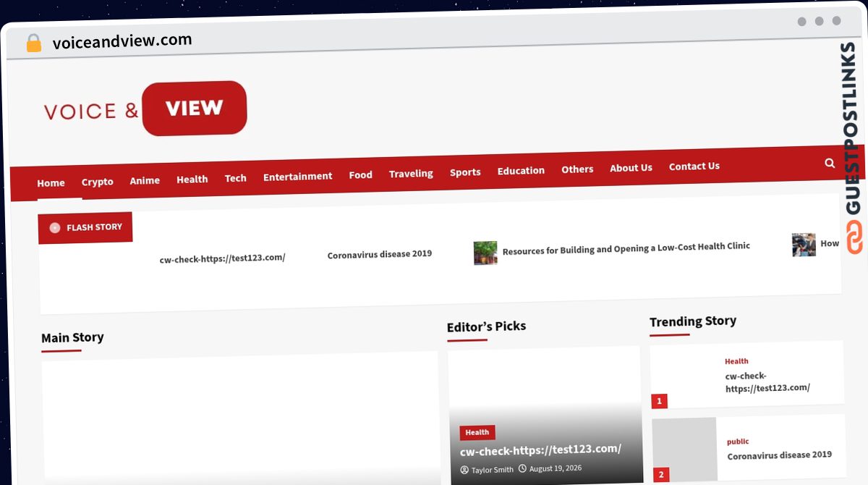
Task: Open flash story cw-check-https://test123.com/
Action: pyautogui.click(x=222, y=258)
